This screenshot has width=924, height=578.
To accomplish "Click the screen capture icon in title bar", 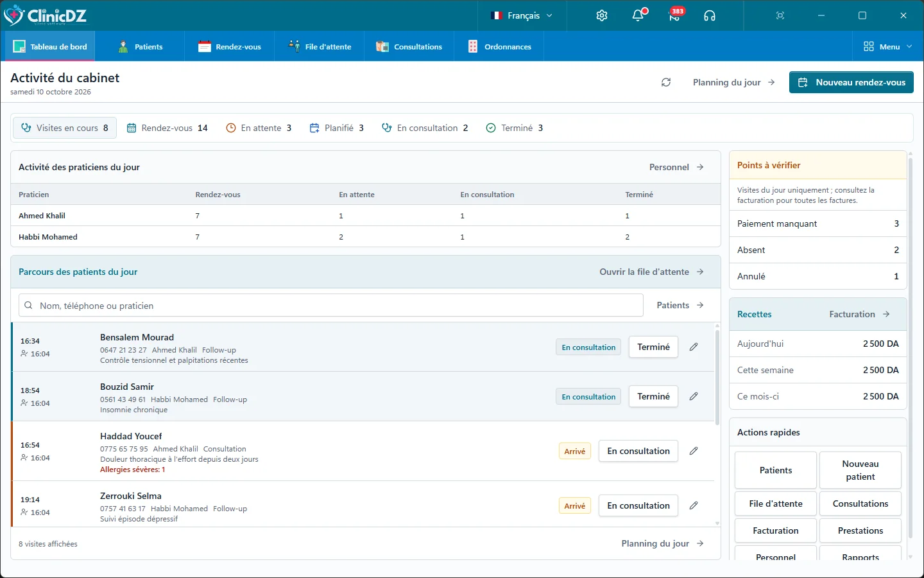I will click(780, 15).
